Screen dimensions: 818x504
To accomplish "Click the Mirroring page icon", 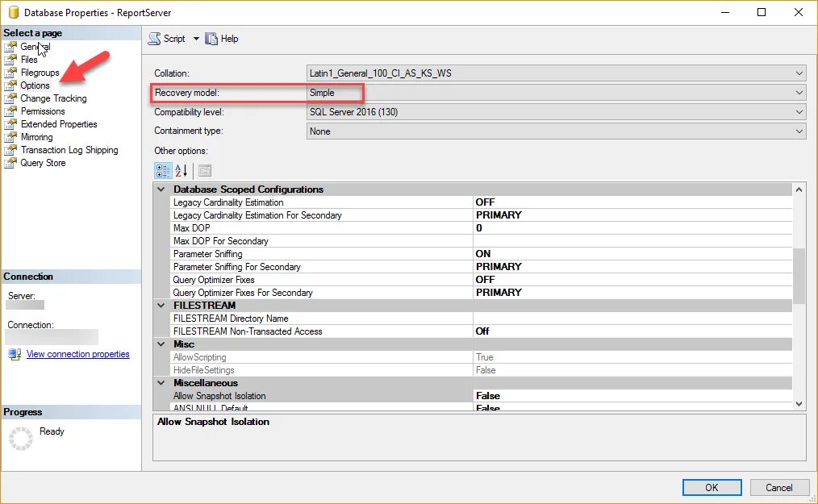I will [x=10, y=137].
